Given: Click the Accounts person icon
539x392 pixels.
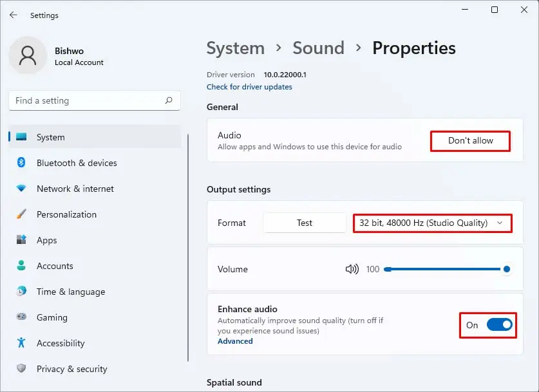Looking at the screenshot, I should coord(21,265).
